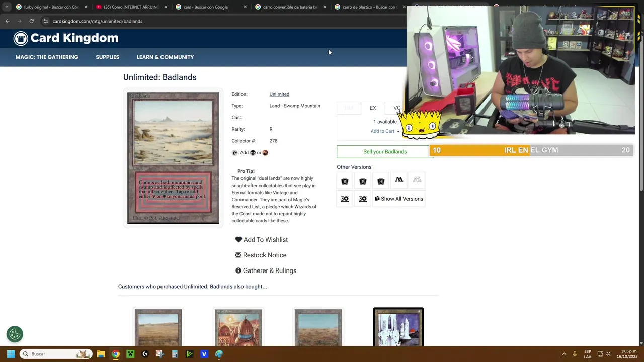Open the Revised (R) version icon
This screenshot has height=362, width=644.
345,181
